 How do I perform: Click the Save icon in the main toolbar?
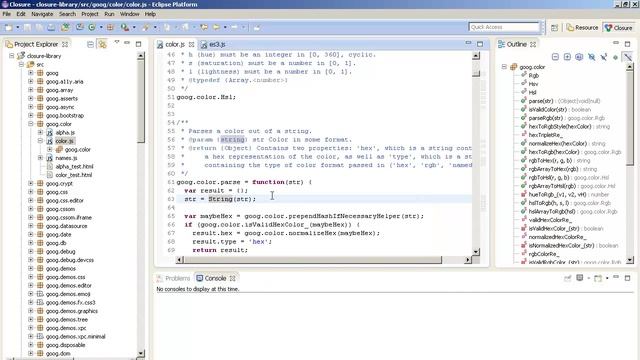[27, 27]
